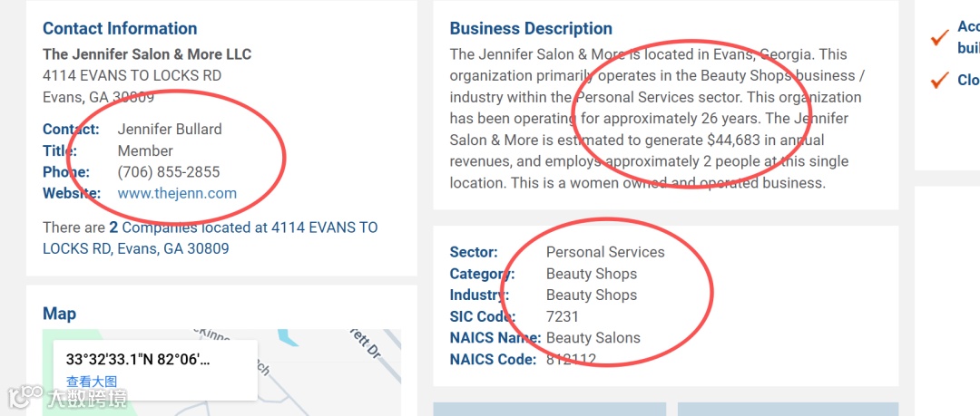
Task: Click the SIC Code value 7231
Action: tap(563, 316)
